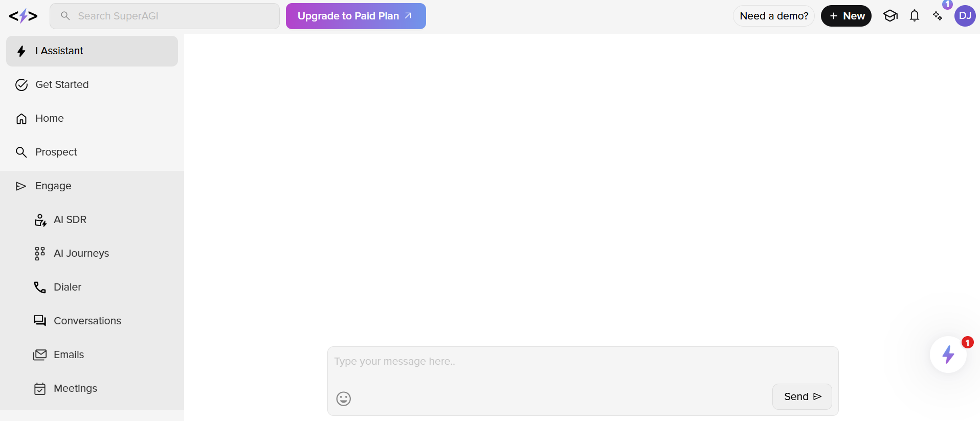
Task: Click the AI Journeys sidebar icon
Action: pyautogui.click(x=40, y=253)
